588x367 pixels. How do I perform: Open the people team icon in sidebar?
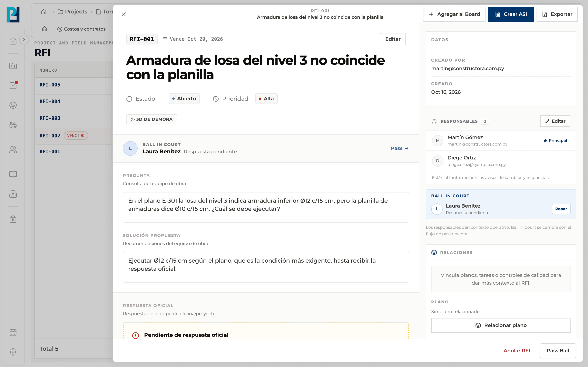[x=13, y=150]
